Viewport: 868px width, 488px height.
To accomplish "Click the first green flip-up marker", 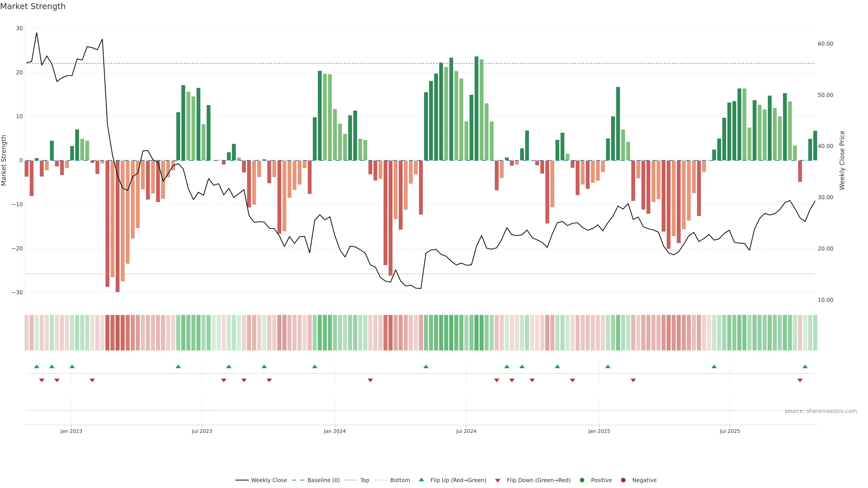I will coord(37,366).
